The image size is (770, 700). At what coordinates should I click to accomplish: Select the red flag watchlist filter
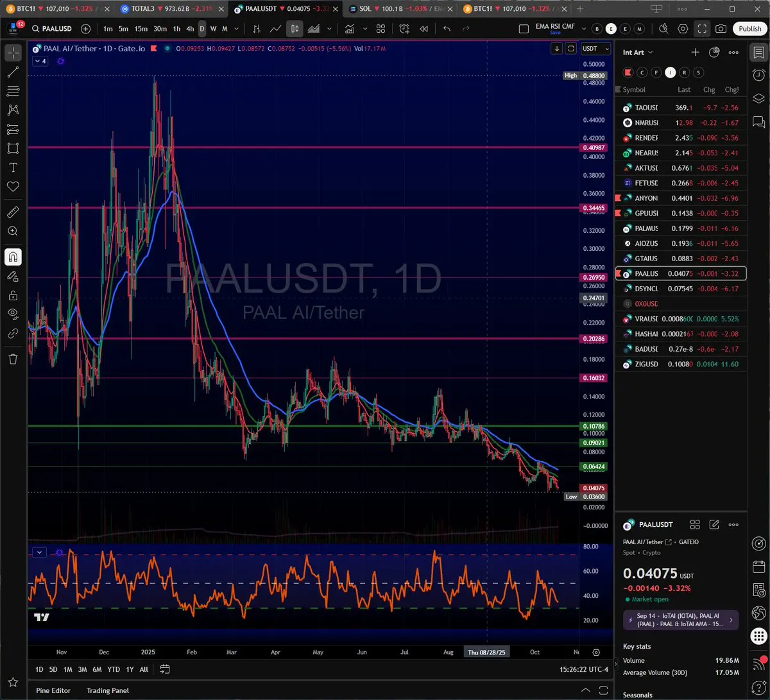(x=627, y=73)
